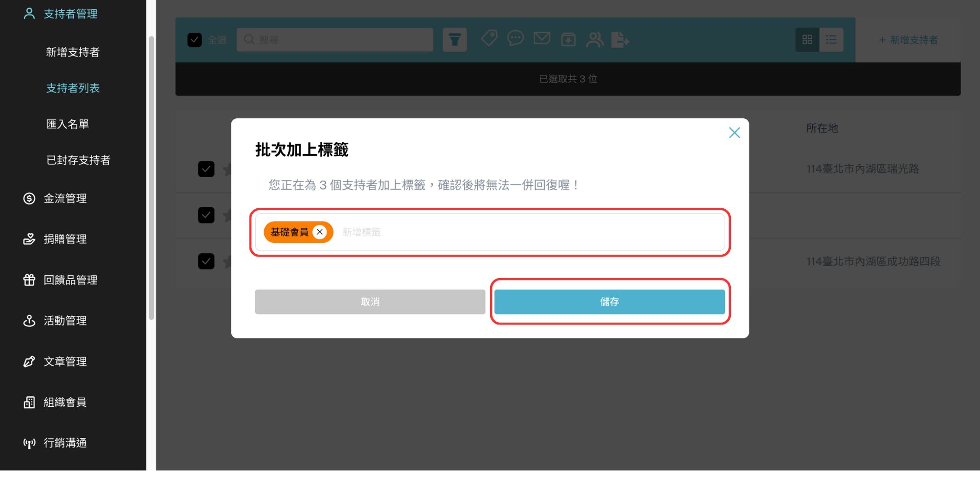980x478 pixels.
Task: Switch to list view
Action: (831, 39)
